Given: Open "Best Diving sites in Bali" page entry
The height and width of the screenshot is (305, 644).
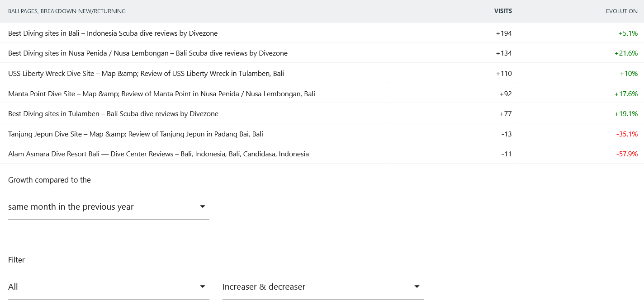Looking at the screenshot, I should pyautogui.click(x=113, y=33).
